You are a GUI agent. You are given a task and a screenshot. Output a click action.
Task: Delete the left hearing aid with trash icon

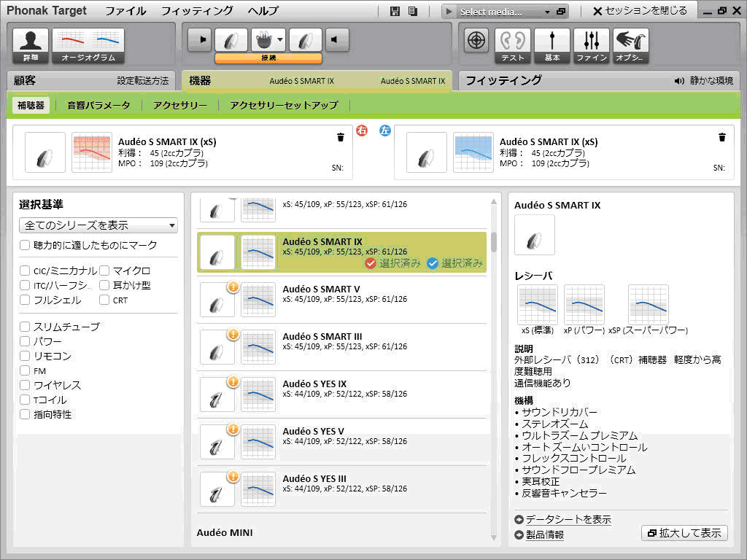tap(722, 137)
